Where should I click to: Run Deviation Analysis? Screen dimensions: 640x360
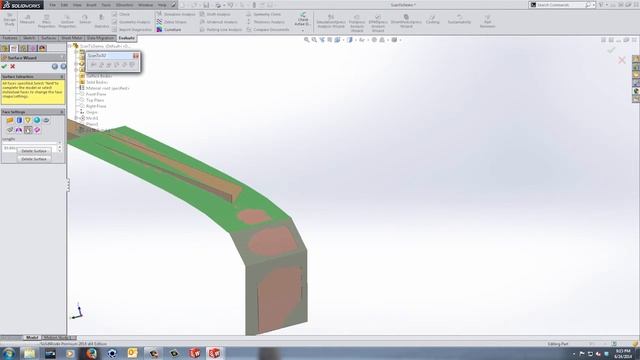click(176, 14)
